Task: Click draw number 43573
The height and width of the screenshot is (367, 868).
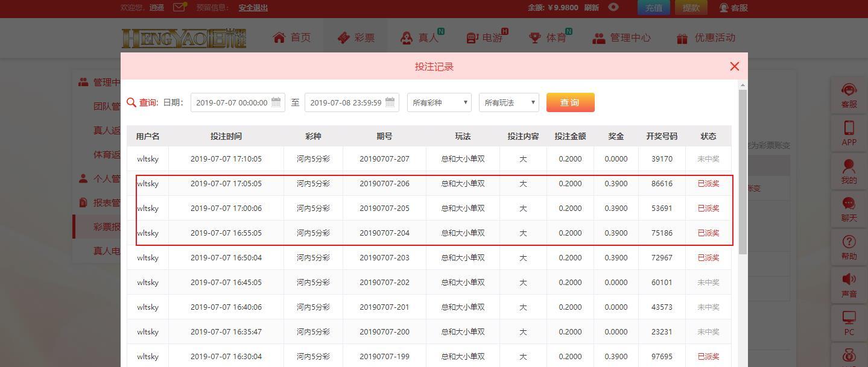Action: click(x=662, y=307)
